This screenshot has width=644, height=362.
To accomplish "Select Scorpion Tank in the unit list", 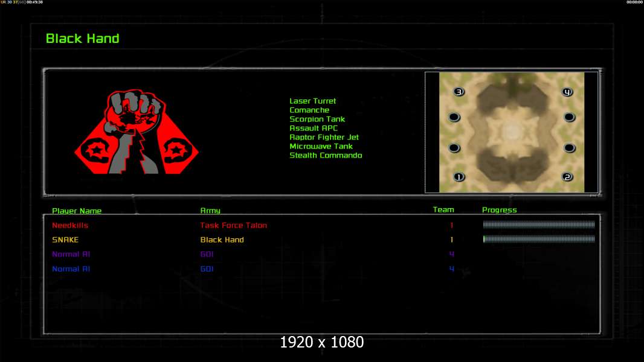I will coord(317,119).
